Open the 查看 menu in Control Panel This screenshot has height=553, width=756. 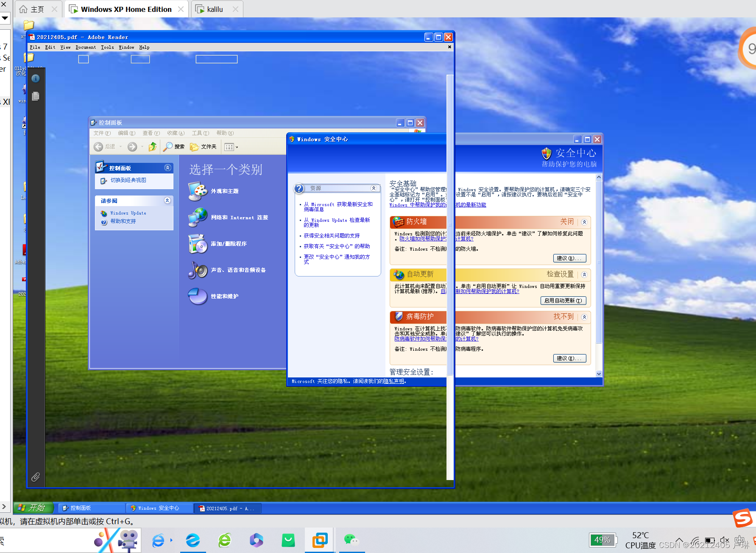[x=151, y=133]
